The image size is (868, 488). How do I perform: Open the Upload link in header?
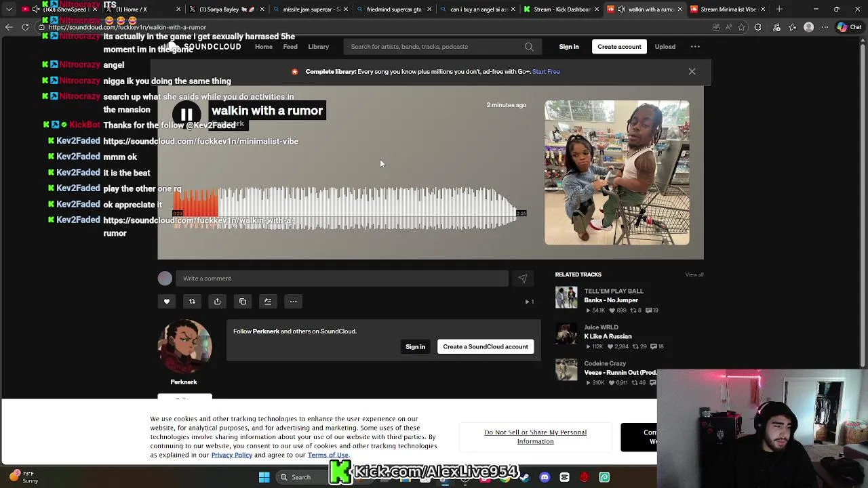[665, 47]
